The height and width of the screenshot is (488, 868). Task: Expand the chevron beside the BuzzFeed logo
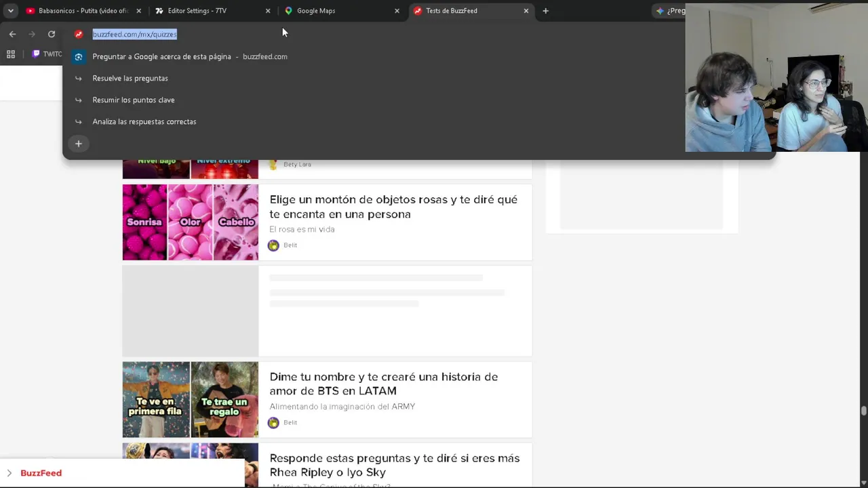point(9,473)
